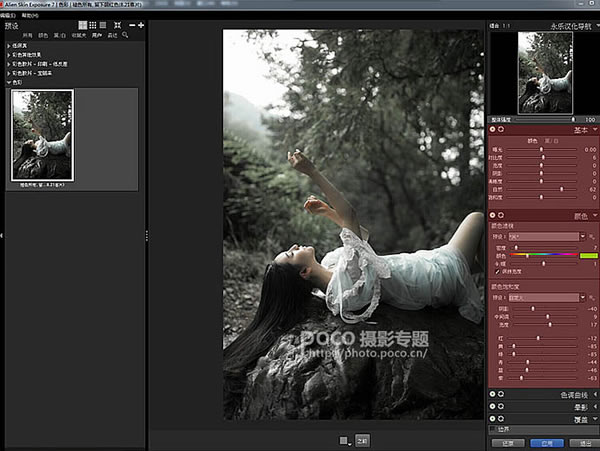Open the green filter color swatch

click(x=589, y=256)
